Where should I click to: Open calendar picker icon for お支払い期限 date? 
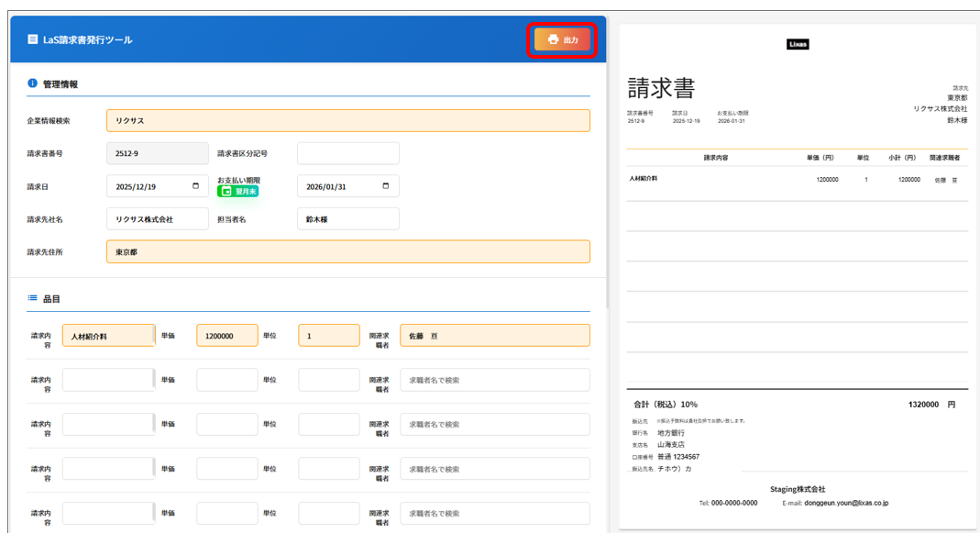click(x=385, y=186)
